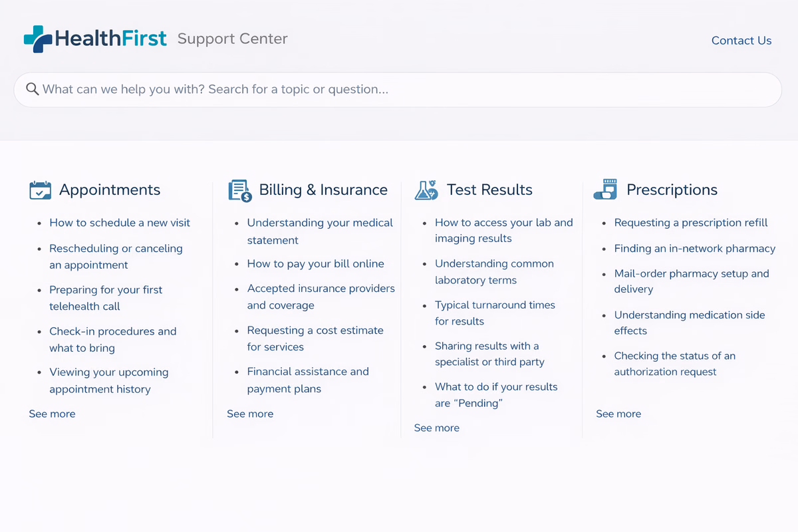This screenshot has width=798, height=532.
Task: Open How to schedule a new visit
Action: tap(120, 223)
